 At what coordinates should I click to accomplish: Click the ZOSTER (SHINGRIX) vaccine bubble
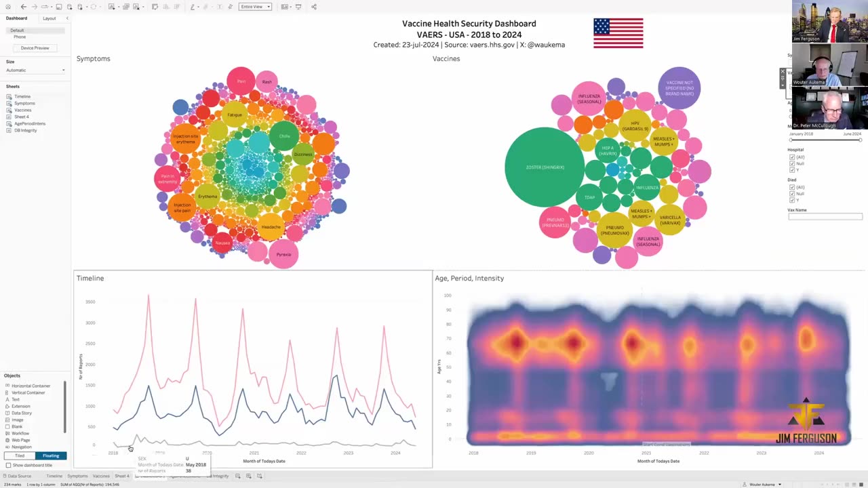pos(545,167)
